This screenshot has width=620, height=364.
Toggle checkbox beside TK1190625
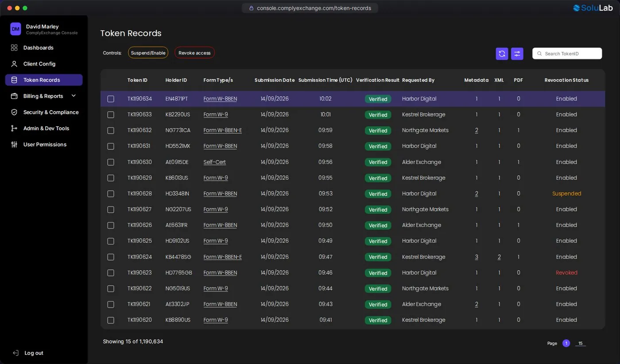click(x=111, y=241)
